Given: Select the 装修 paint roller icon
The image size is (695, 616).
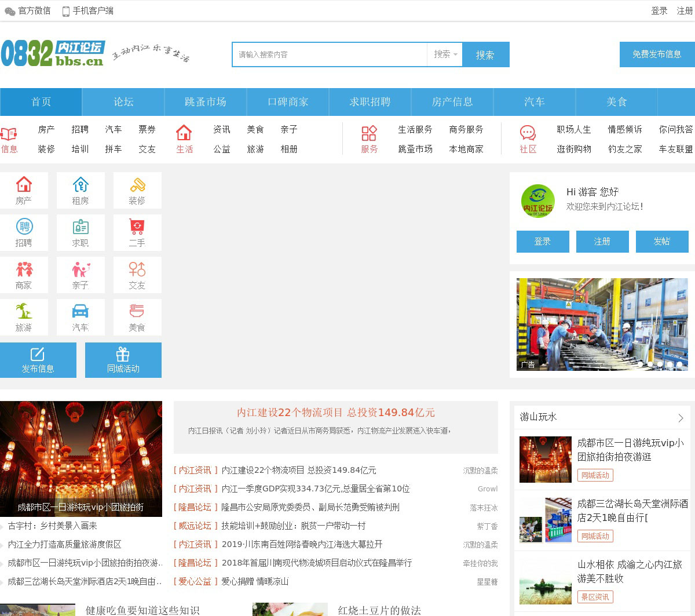Looking at the screenshot, I should click(x=137, y=185).
